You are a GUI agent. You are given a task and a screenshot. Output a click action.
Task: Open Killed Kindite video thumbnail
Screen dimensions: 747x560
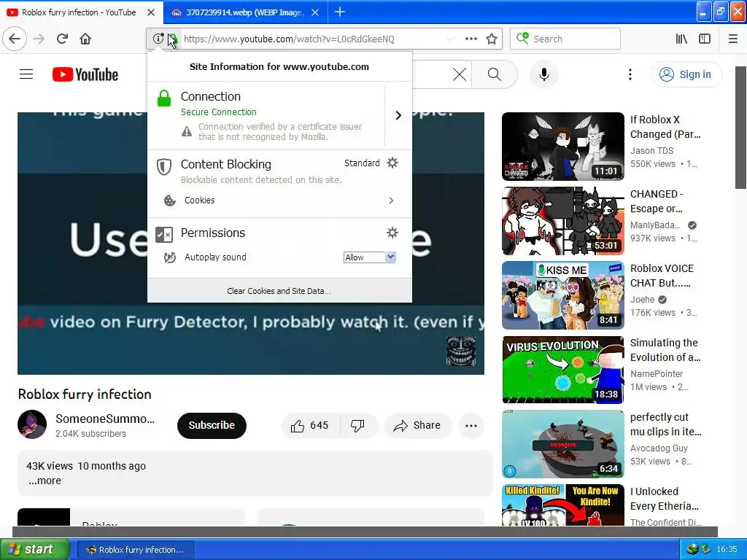(x=562, y=505)
